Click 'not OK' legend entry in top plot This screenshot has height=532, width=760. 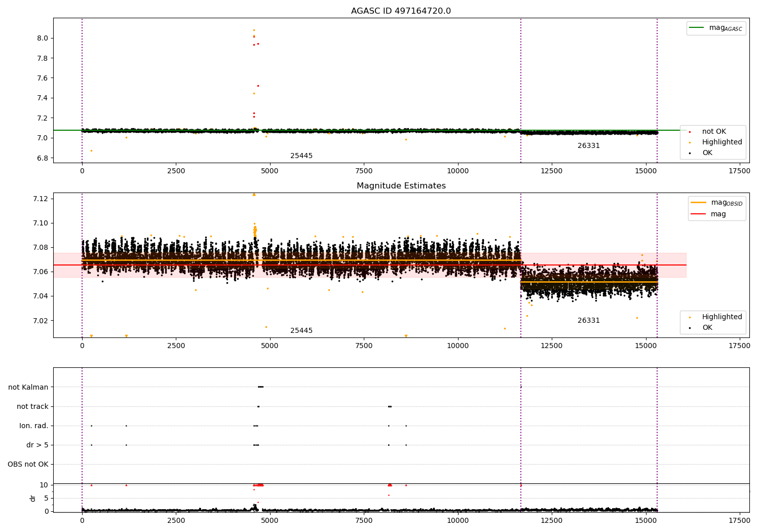[x=714, y=132]
